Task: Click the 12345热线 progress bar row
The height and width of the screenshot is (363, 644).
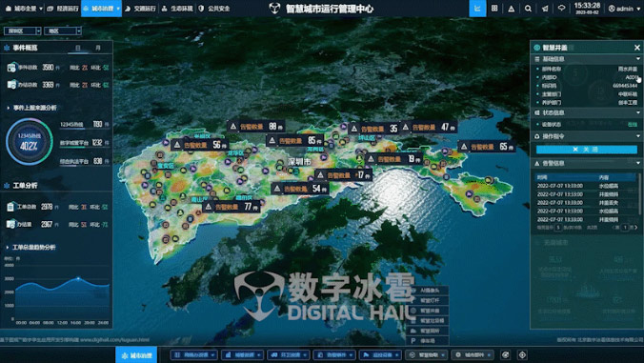Action: click(x=84, y=125)
